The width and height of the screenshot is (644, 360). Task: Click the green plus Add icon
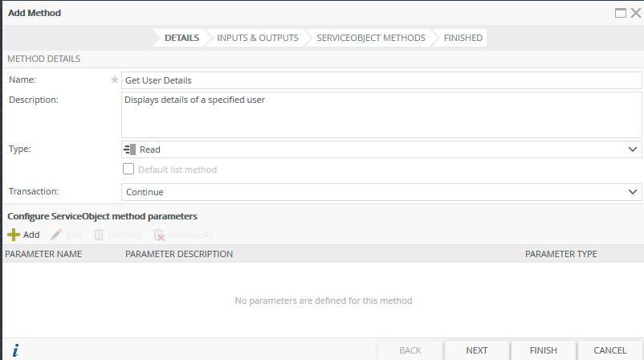14,235
